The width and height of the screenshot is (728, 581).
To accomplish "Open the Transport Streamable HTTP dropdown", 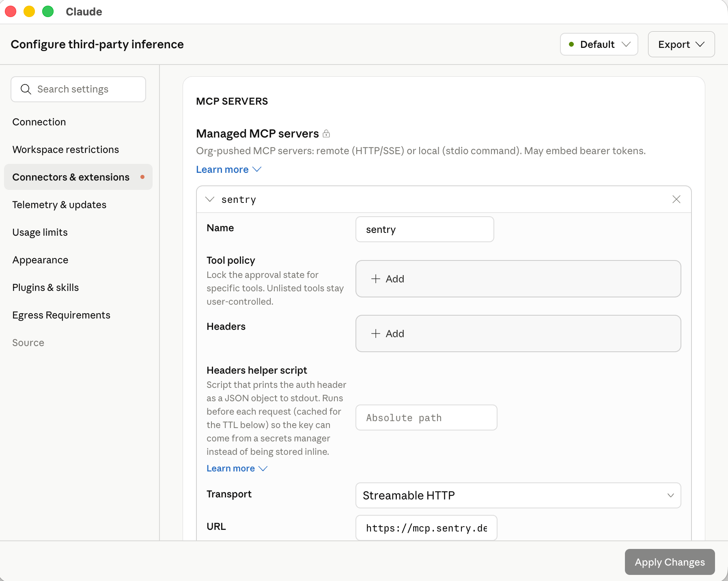I will point(518,495).
